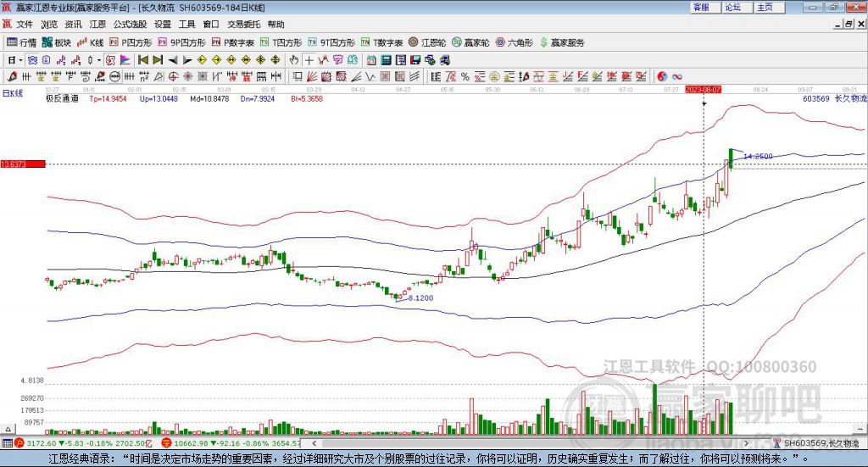Click the down-arrow button at chart right edge
This screenshot has height=467, width=868.
click(861, 429)
